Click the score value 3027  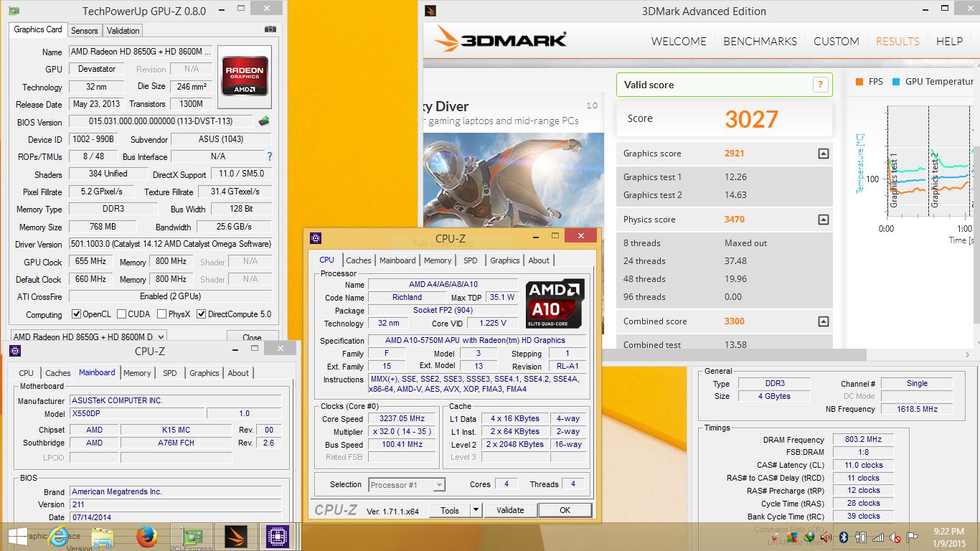click(x=751, y=119)
